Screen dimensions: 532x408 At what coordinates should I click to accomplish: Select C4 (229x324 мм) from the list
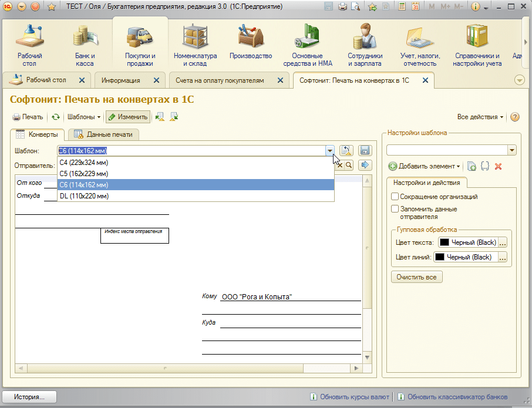click(84, 163)
